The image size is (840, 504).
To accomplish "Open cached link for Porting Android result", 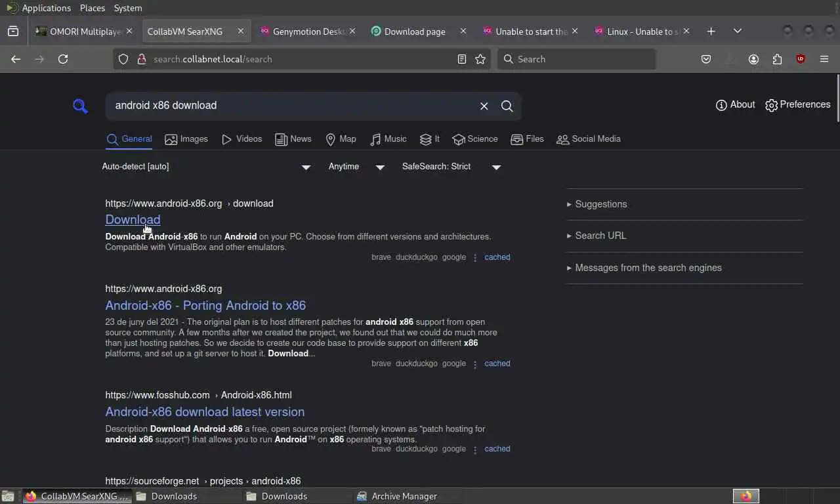I will [497, 364].
